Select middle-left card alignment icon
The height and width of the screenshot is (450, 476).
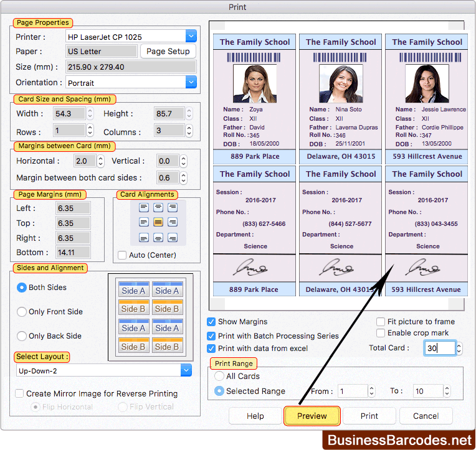(143, 222)
